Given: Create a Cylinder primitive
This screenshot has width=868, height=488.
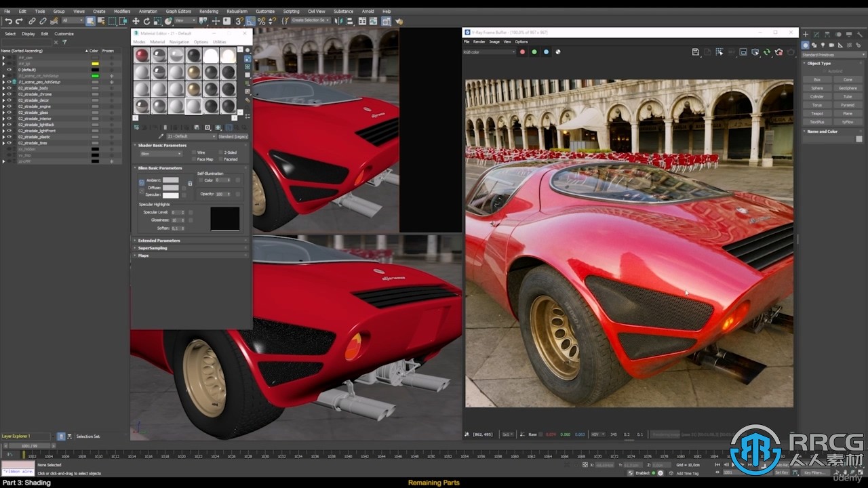Looking at the screenshot, I should pyautogui.click(x=817, y=96).
